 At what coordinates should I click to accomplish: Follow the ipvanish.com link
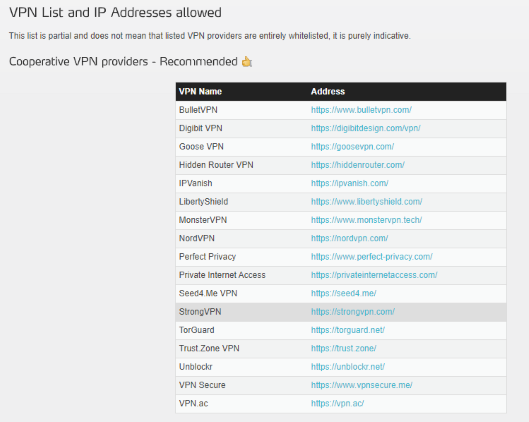coord(350,183)
